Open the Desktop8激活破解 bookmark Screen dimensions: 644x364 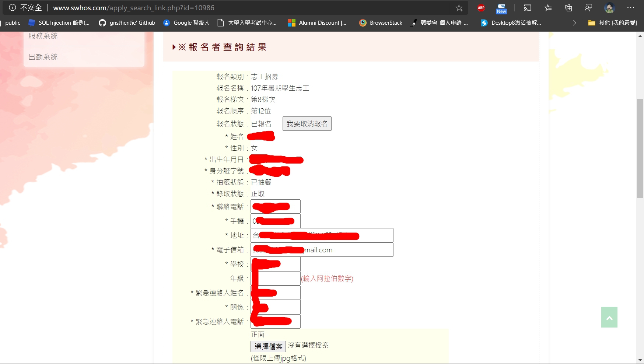pyautogui.click(x=511, y=23)
